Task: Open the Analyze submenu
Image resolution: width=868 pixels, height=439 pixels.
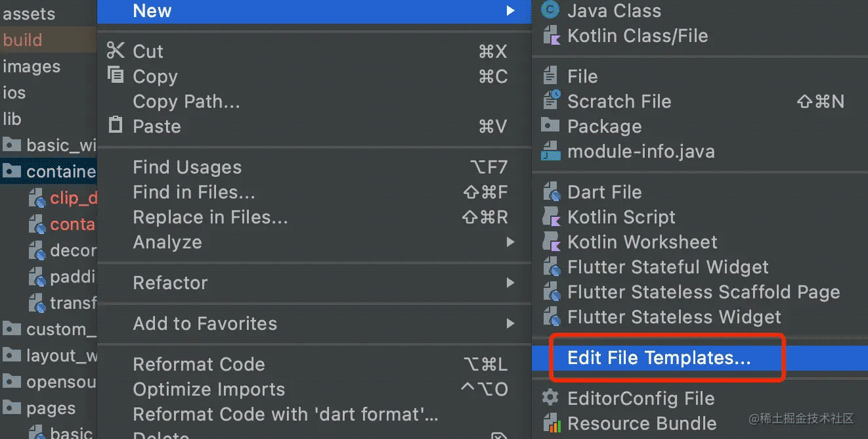Action: pyautogui.click(x=167, y=242)
